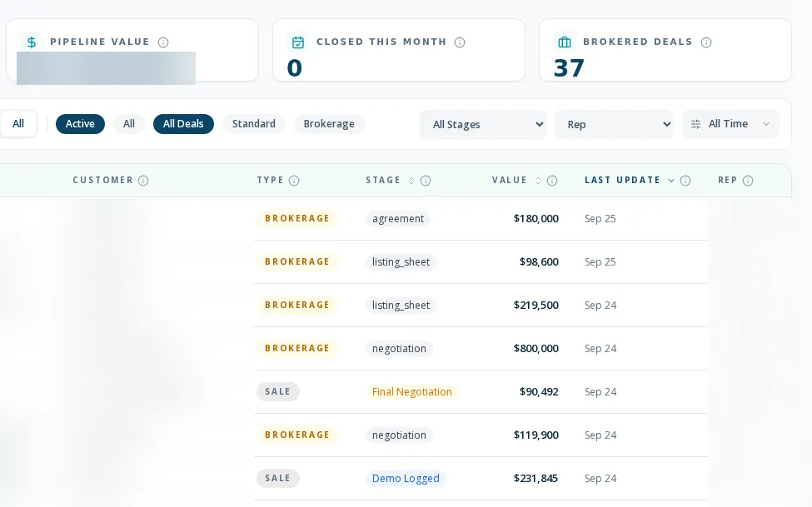Click the Closed This Month count 0
Screen dimensions: 812x507
coord(295,67)
